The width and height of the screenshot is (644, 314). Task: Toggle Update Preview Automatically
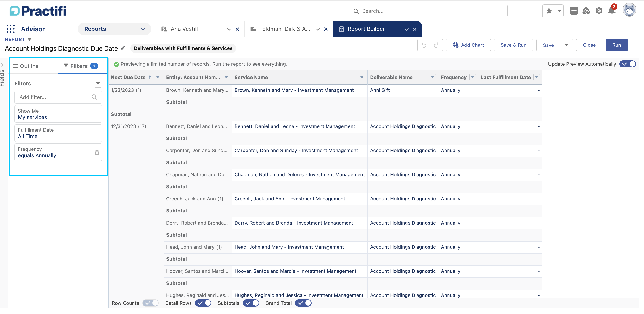coord(627,64)
